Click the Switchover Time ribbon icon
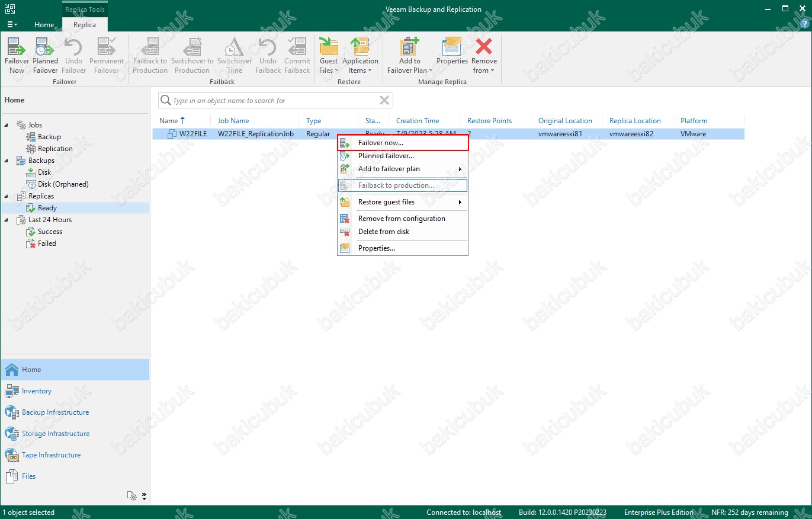The image size is (812, 519). coord(235,56)
